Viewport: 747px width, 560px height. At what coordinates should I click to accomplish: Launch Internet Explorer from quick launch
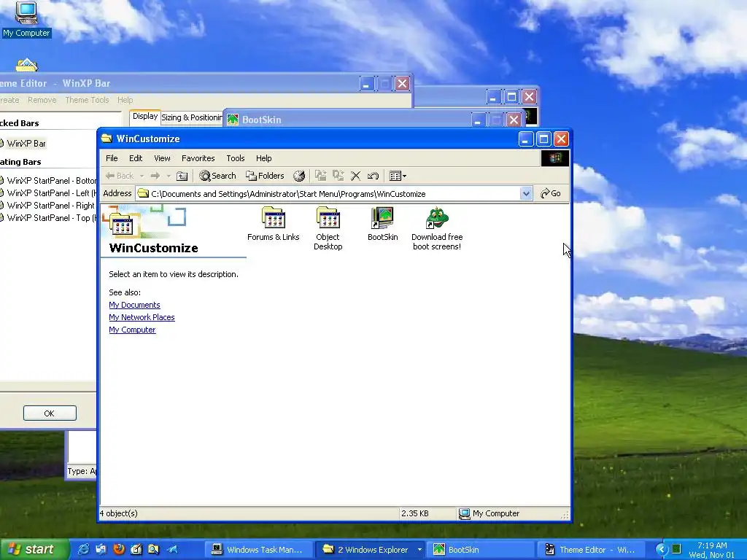point(84,550)
